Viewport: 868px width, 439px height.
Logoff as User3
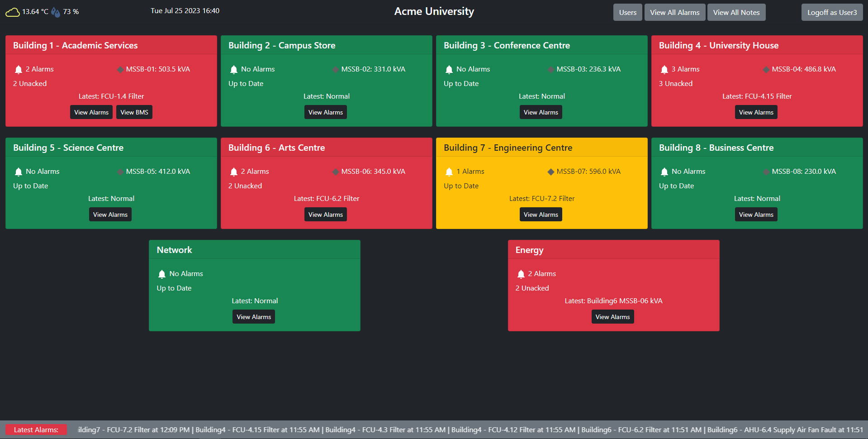pyautogui.click(x=832, y=12)
